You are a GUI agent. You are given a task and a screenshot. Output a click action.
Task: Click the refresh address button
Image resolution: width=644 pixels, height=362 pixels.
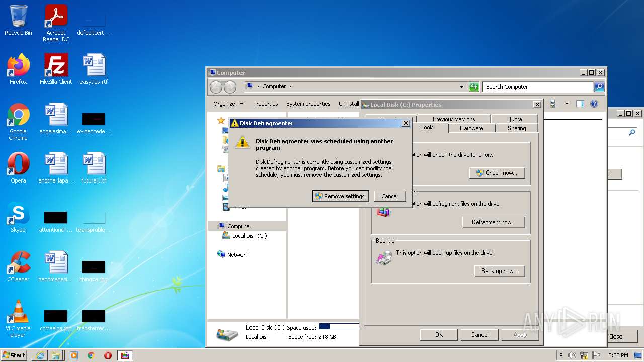pos(474,87)
